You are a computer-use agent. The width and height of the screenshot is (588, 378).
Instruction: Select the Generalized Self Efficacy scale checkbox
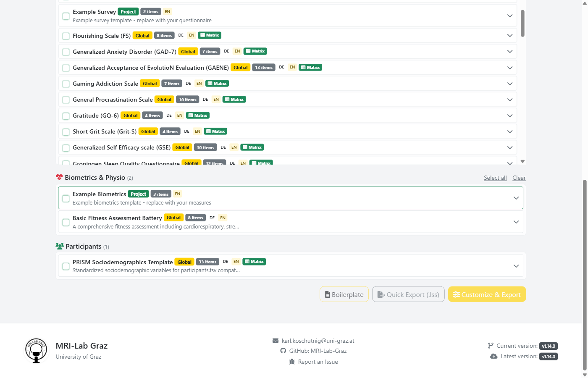66,148
